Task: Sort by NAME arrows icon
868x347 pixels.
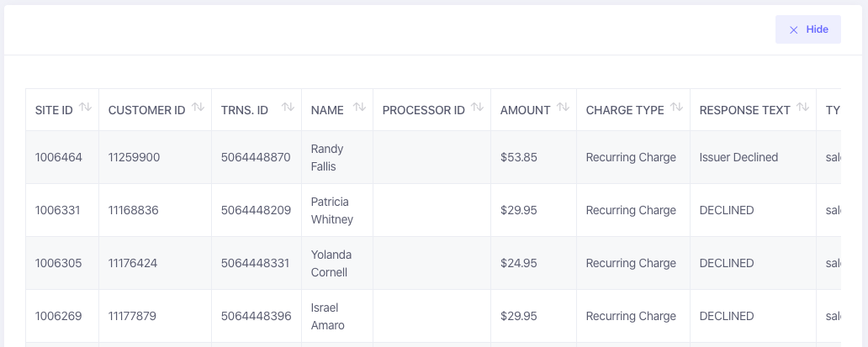Action: point(360,108)
